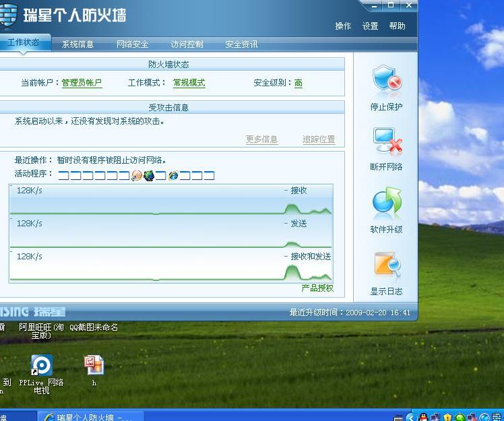This screenshot has height=421, width=504.
Task: Close the Rising firewall window
Action: click(x=408, y=5)
